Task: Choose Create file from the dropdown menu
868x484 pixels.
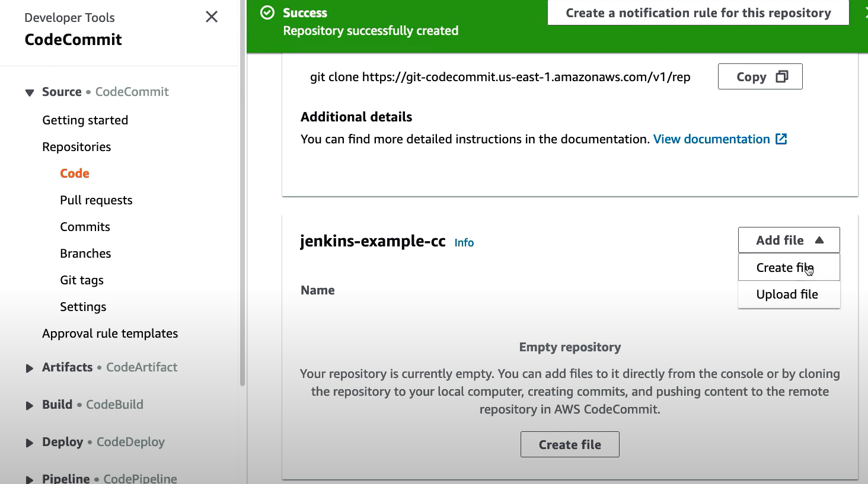Action: click(789, 267)
